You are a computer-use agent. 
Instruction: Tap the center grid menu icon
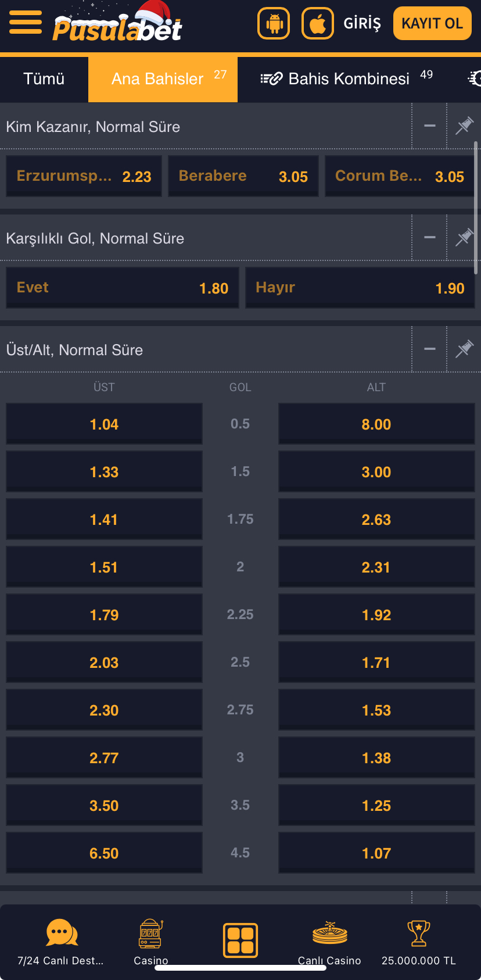pyautogui.click(x=240, y=940)
